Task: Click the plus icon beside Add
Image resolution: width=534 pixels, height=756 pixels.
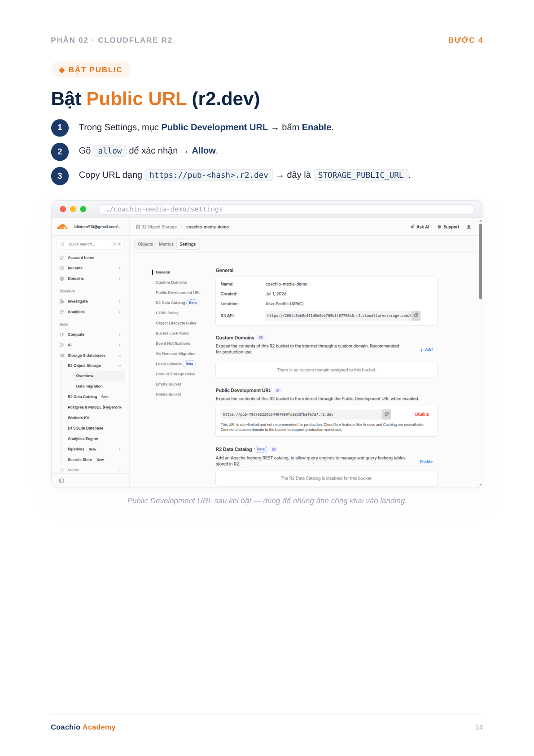Action: pos(421,350)
